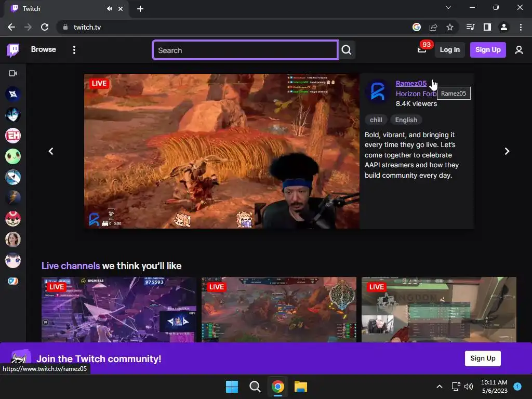The height and width of the screenshot is (399, 532).
Task: Click the top bar Sign Up button
Action: coord(488,50)
